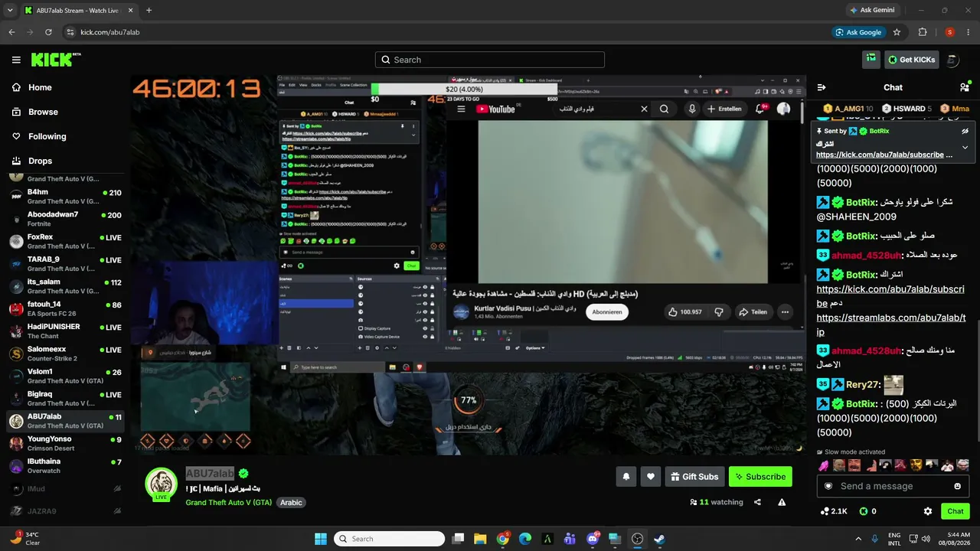Screen dimensions: 980x551
Task: Open Ask Gemini in Chrome title bar
Action: 872,10
